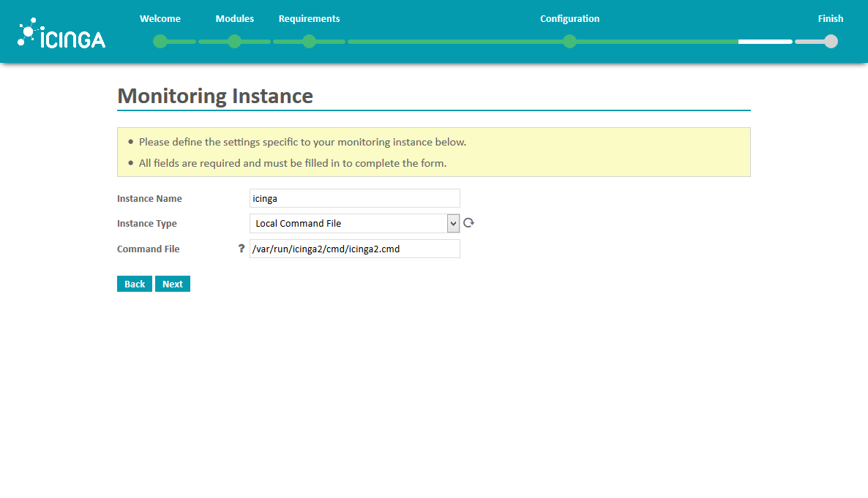Click the Instance Type label
Image resolution: width=868 pixels, height=498 pixels.
point(146,224)
